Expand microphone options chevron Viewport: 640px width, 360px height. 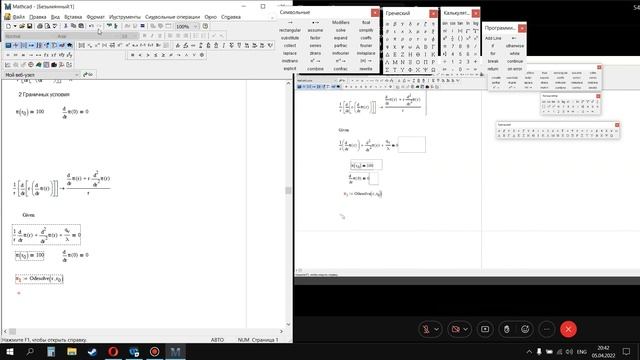[437, 329]
